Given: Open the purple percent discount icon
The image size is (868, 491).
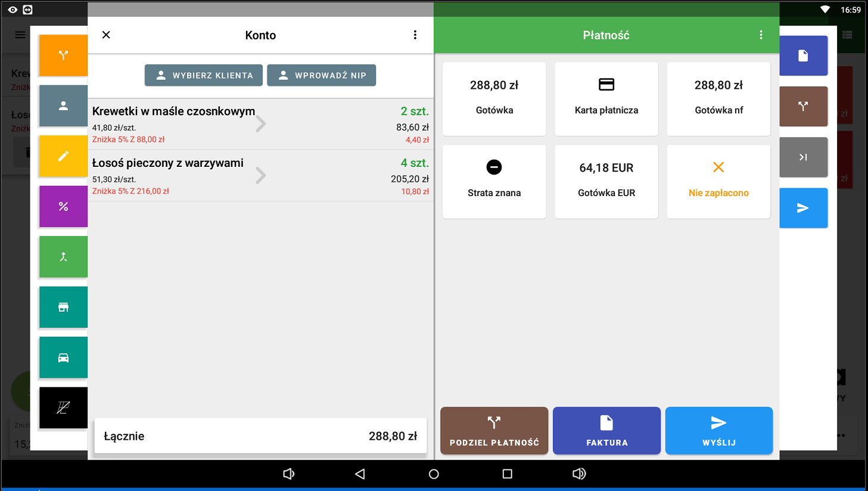Looking at the screenshot, I should 63,207.
